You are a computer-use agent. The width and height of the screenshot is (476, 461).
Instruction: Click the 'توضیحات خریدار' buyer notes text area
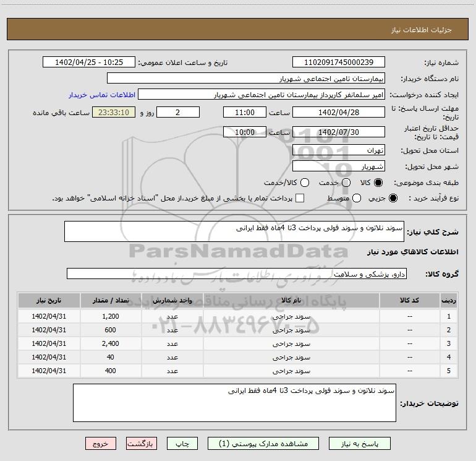point(234,403)
